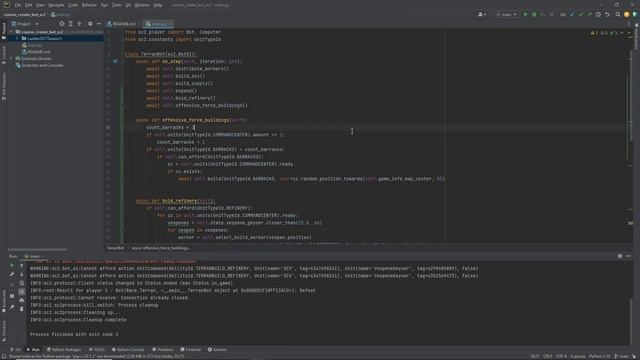Click the Show history clock icon
640x360 pixels.
pos(598,14)
